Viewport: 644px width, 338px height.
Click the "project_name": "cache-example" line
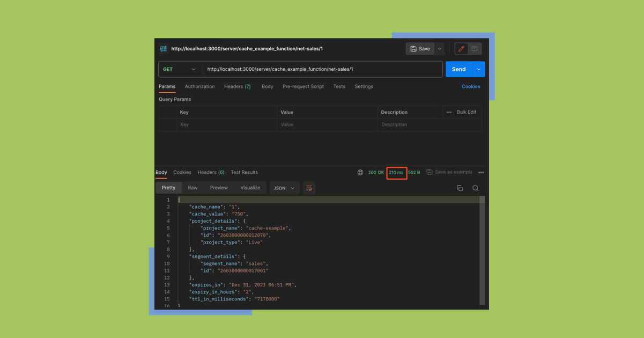[246, 228]
